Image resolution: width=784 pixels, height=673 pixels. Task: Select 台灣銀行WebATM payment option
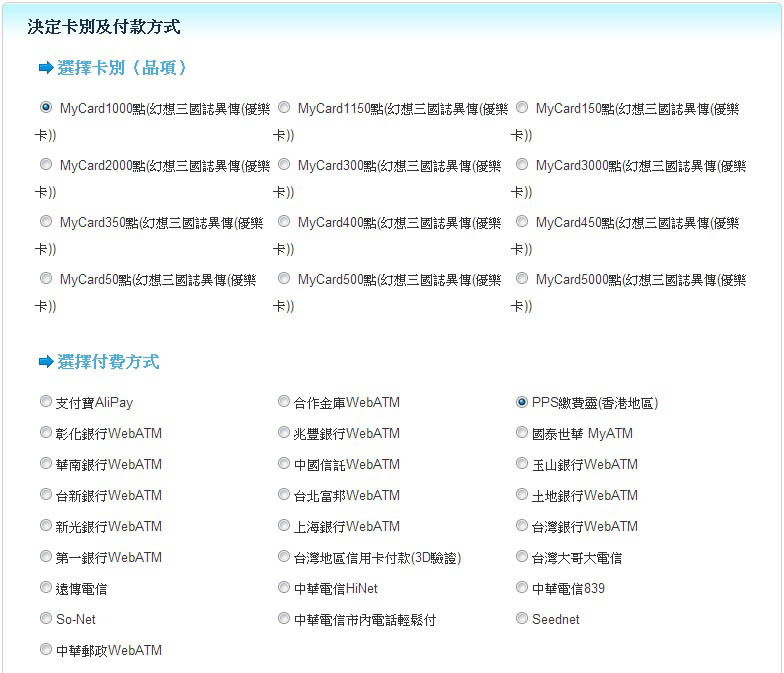[522, 526]
